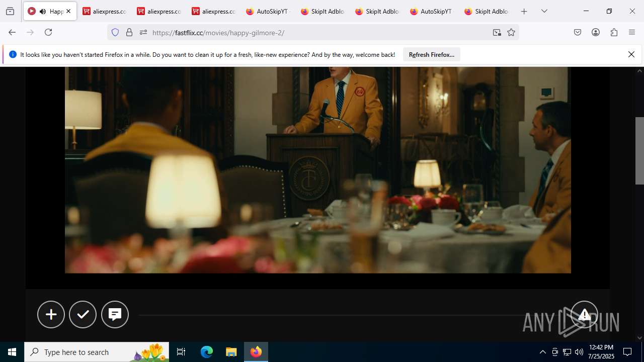644x362 pixels.
Task: Open tracking protection shield icon
Action: [115, 32]
